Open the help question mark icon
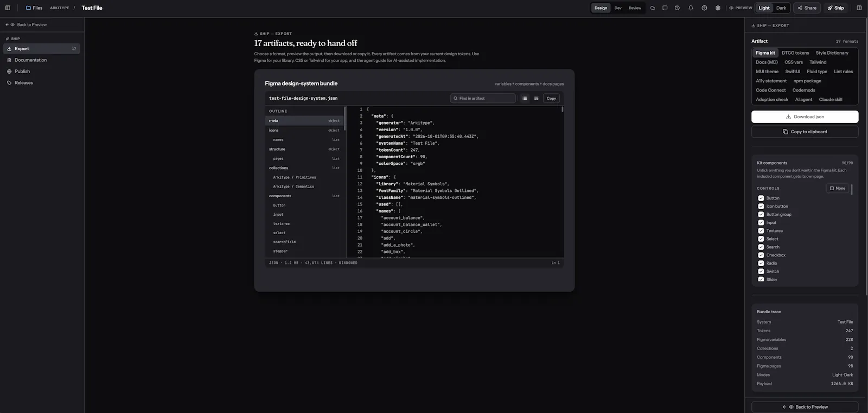Viewport: 868px width, 413px height. click(704, 8)
